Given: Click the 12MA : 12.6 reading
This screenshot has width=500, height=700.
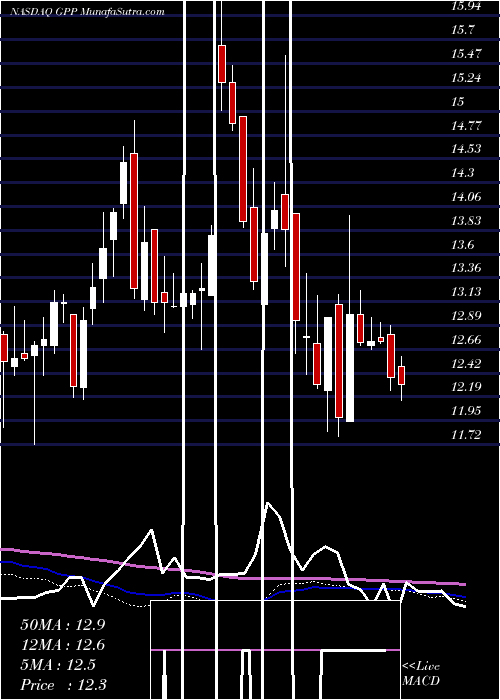Looking at the screenshot, I should pos(62,645).
